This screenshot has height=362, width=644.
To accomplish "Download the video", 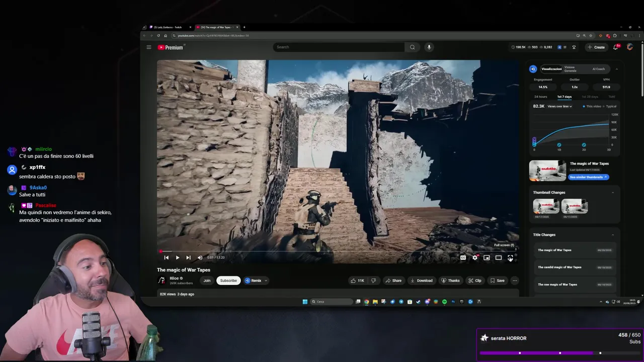I will 422,281.
